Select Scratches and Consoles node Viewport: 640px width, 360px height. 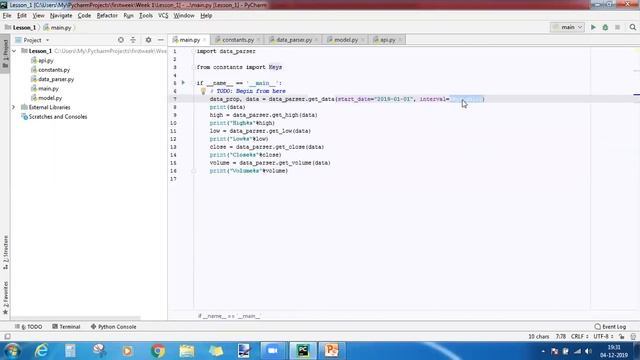tap(54, 117)
